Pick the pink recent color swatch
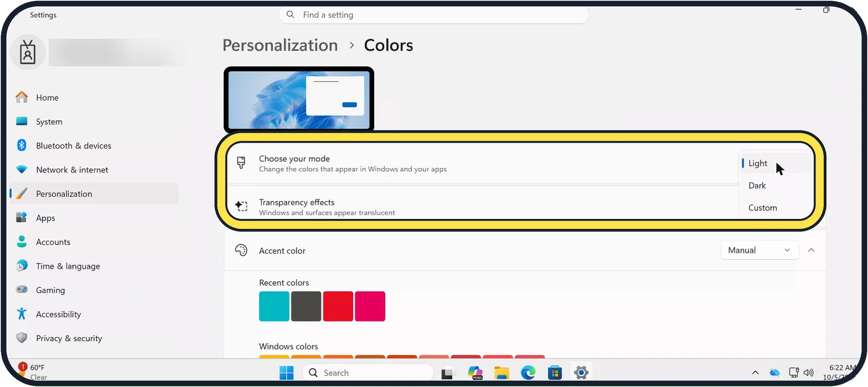The height and width of the screenshot is (387, 868). pyautogui.click(x=370, y=306)
